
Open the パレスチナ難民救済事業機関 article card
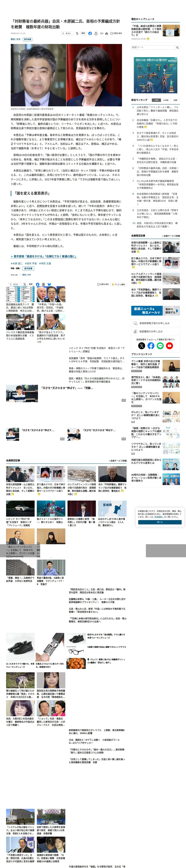click(x=20, y=328)
